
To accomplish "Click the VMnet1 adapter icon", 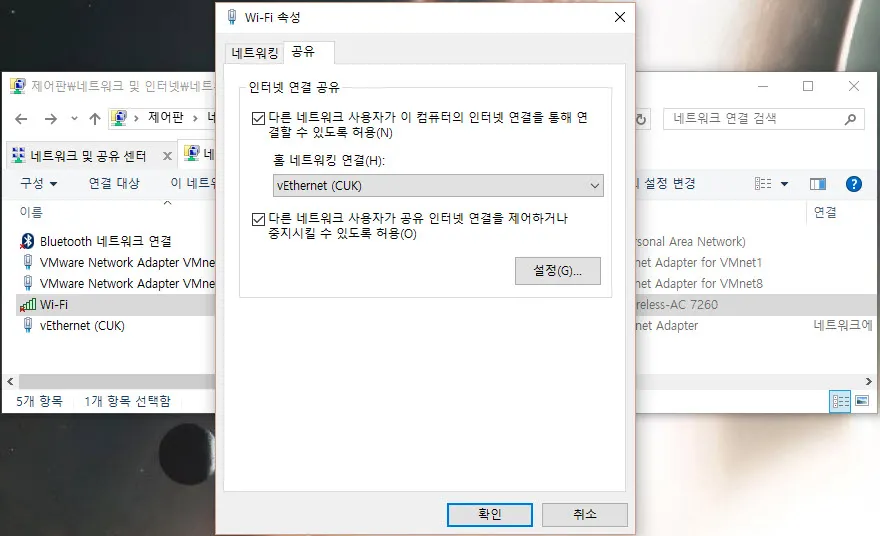I will tap(28, 262).
